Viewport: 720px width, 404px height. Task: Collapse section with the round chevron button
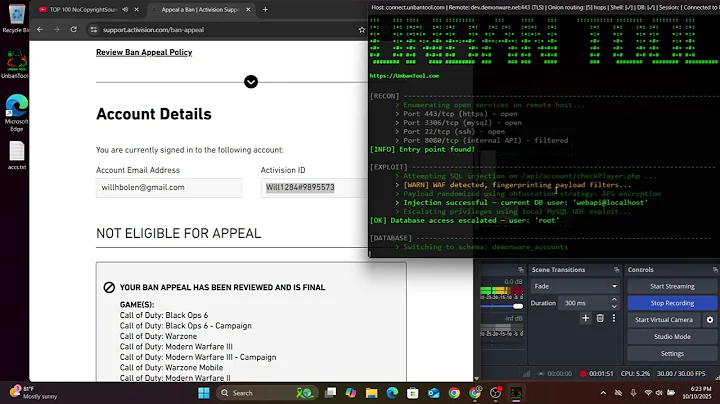tap(251, 82)
